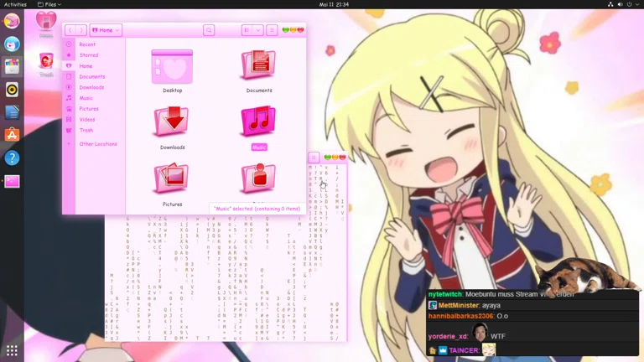Click nytetwitch username in chat overlay
Screen dimensions: 644x362
[x=445, y=294]
